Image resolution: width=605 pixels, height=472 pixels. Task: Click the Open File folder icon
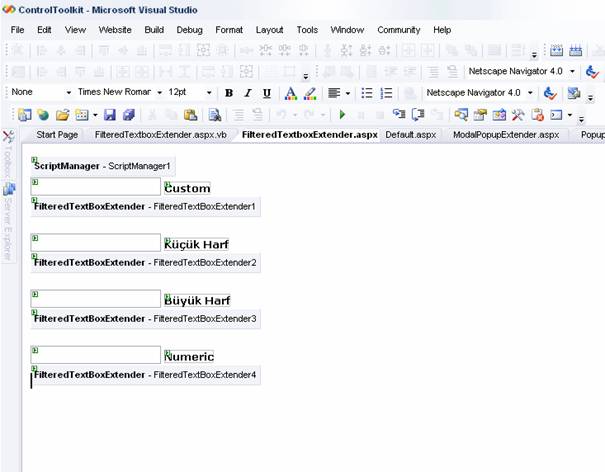(63, 115)
